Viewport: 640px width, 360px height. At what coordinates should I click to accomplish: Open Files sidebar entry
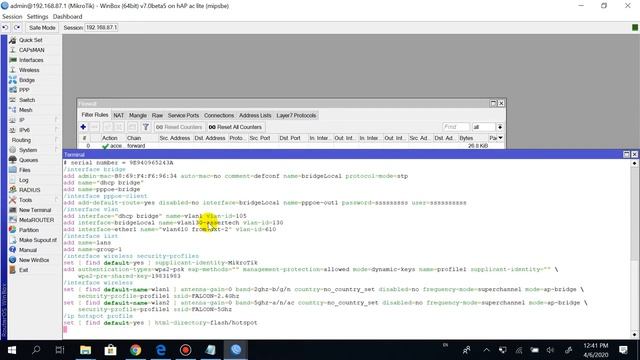[x=24, y=170]
